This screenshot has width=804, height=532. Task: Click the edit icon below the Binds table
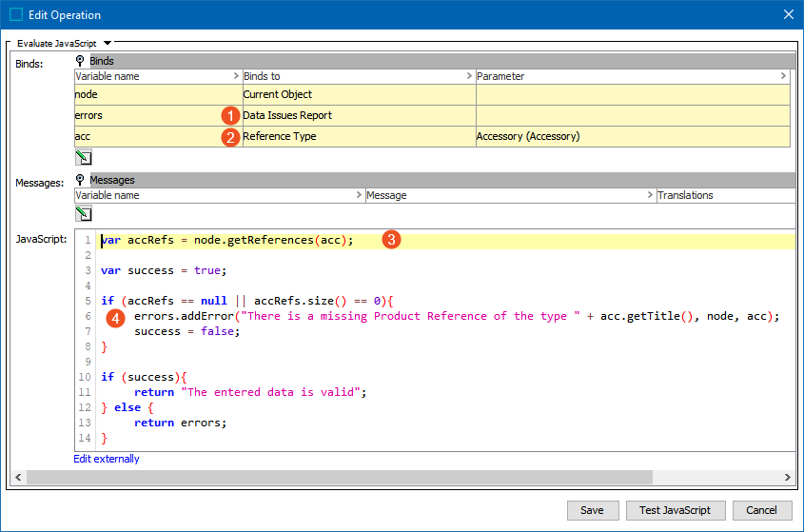click(83, 157)
